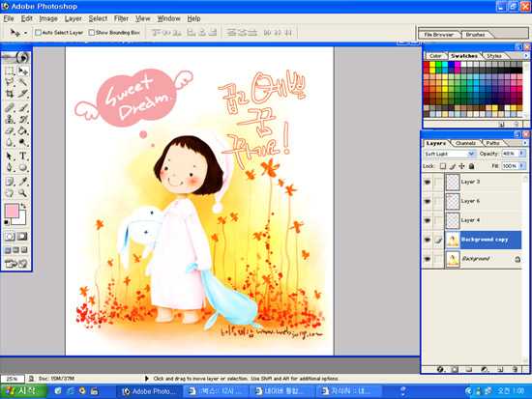
Task: Select the Zoom magnifier tool
Action: 23,193
